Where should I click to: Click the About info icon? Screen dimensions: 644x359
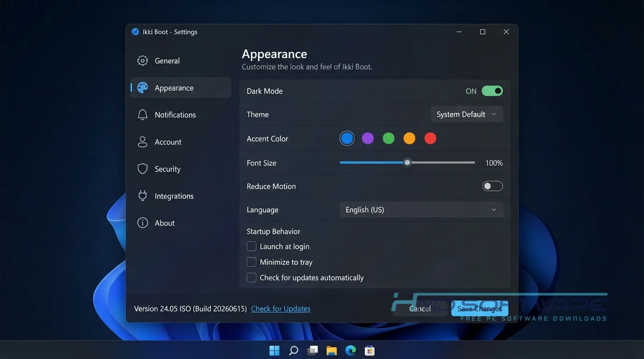coord(142,223)
